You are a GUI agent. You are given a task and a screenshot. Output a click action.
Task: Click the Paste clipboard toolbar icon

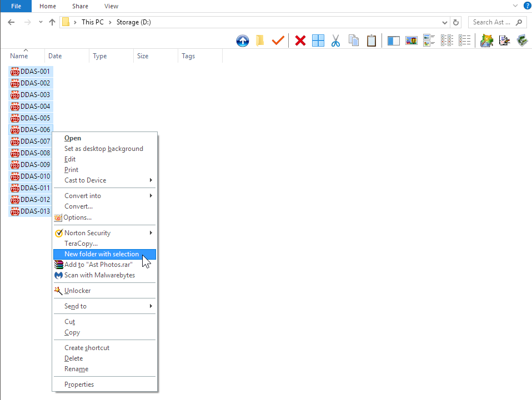click(372, 40)
